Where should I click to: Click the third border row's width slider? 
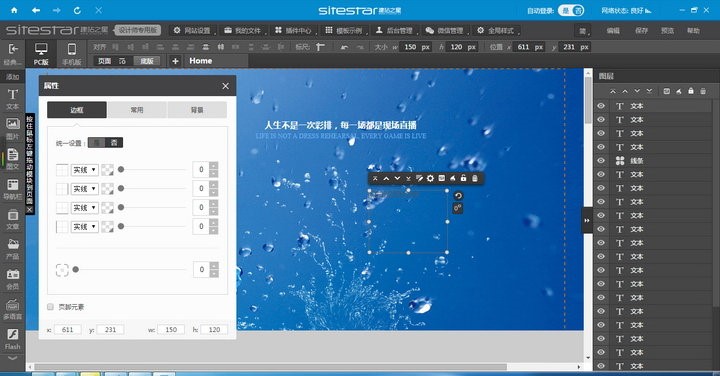point(152,208)
